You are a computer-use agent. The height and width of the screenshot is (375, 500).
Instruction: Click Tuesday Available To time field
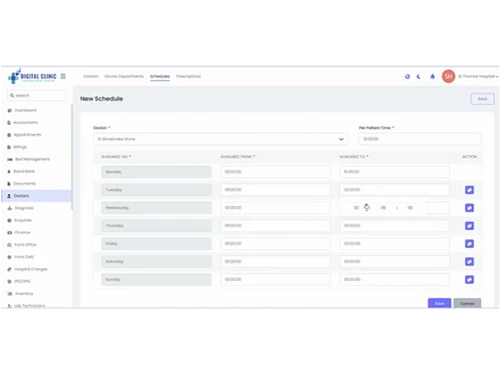tap(394, 190)
